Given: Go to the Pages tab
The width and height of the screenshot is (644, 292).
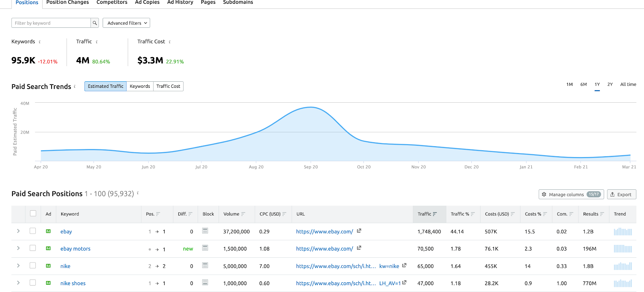Looking at the screenshot, I should [208, 2].
